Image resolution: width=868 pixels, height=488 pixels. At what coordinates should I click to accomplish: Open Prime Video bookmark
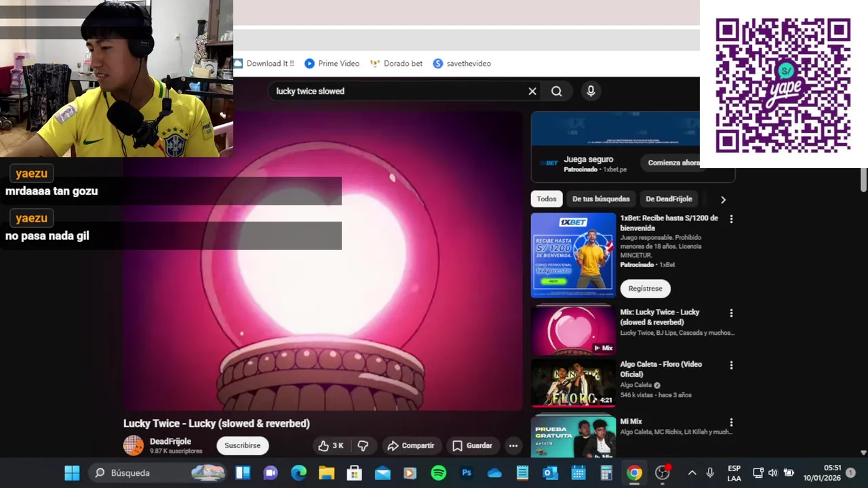(332, 64)
